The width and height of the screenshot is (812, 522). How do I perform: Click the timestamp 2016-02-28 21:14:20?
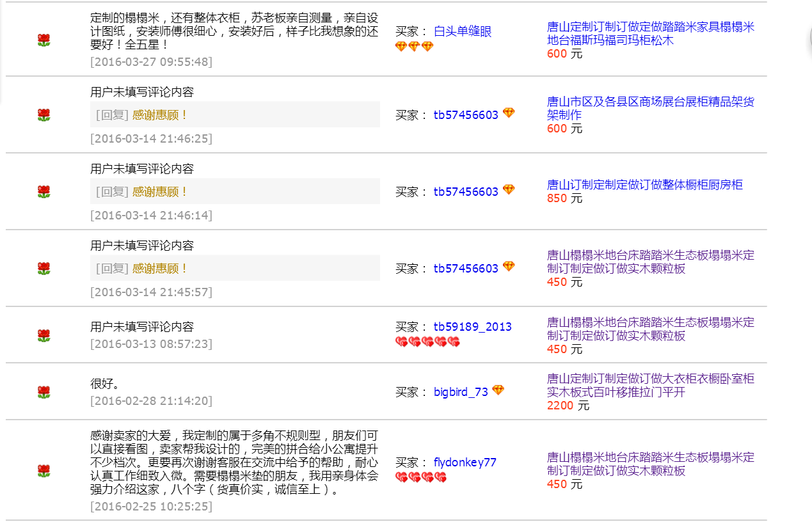coord(151,401)
